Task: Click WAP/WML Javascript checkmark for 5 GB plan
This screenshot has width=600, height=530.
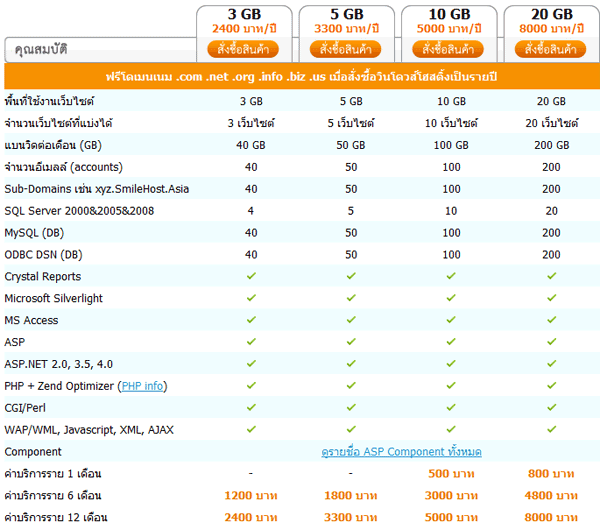Action: point(351,429)
